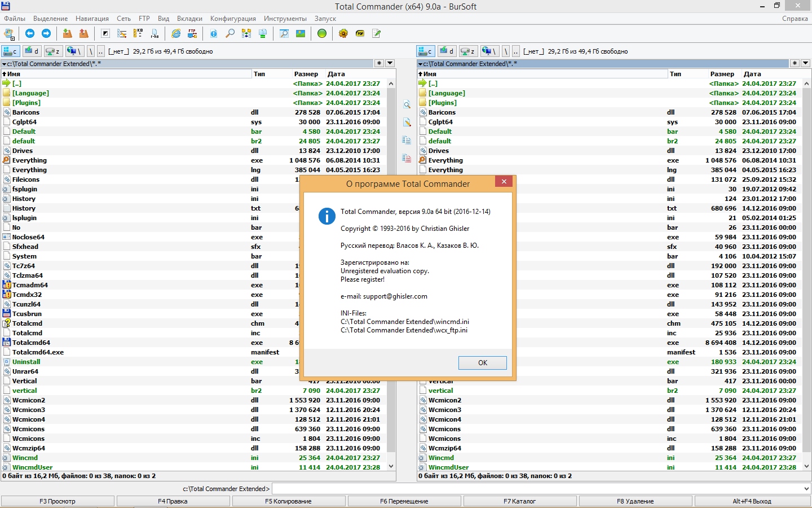Click the KB size display toolbar icon

coord(138,34)
